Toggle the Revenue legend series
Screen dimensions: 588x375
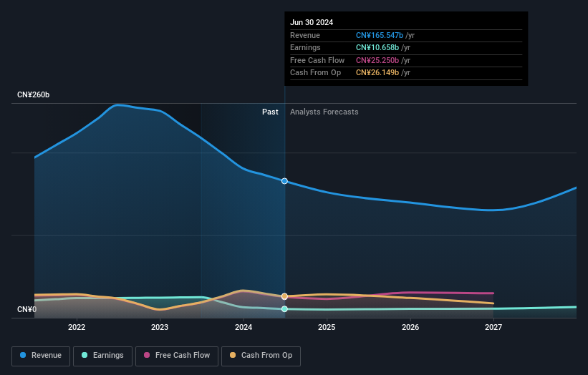41,356
